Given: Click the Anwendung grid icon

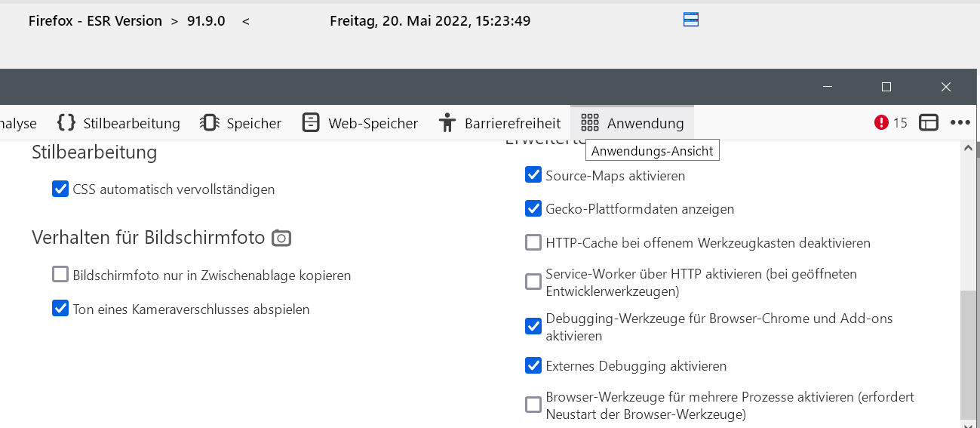Looking at the screenshot, I should (x=590, y=123).
